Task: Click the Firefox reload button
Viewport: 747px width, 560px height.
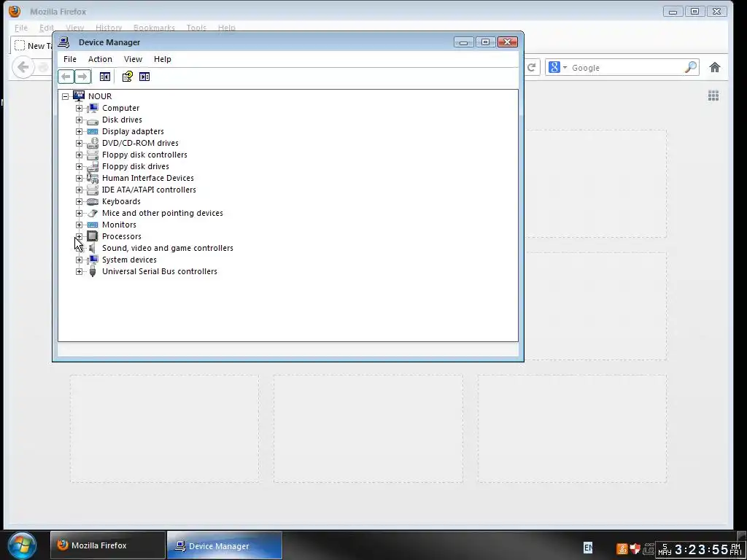Action: [532, 68]
